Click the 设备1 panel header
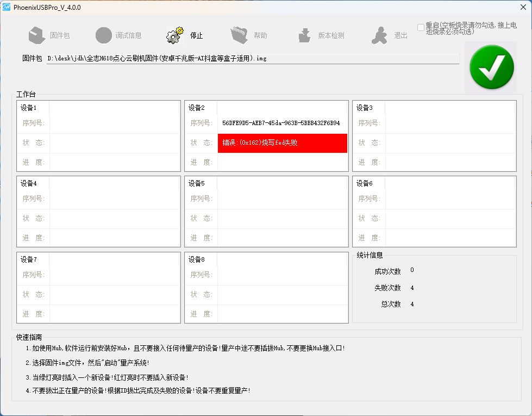 pos(28,108)
